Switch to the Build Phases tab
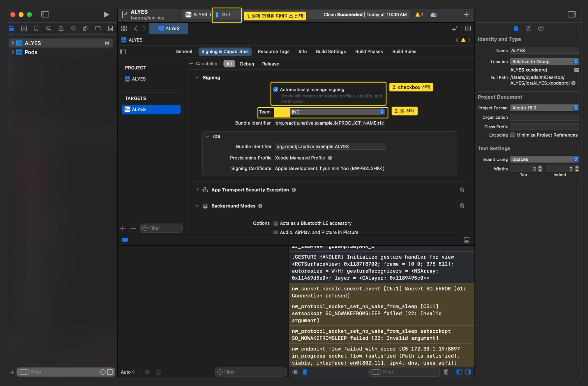 pos(369,51)
